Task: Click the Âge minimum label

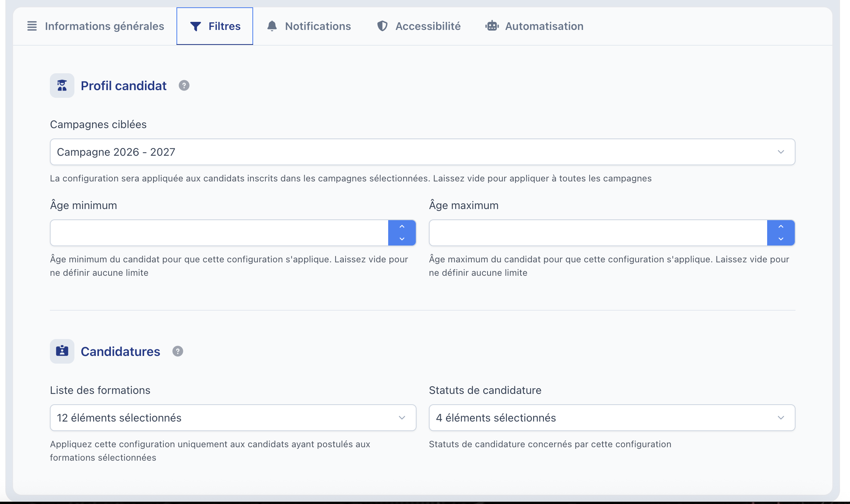Action: click(x=84, y=205)
